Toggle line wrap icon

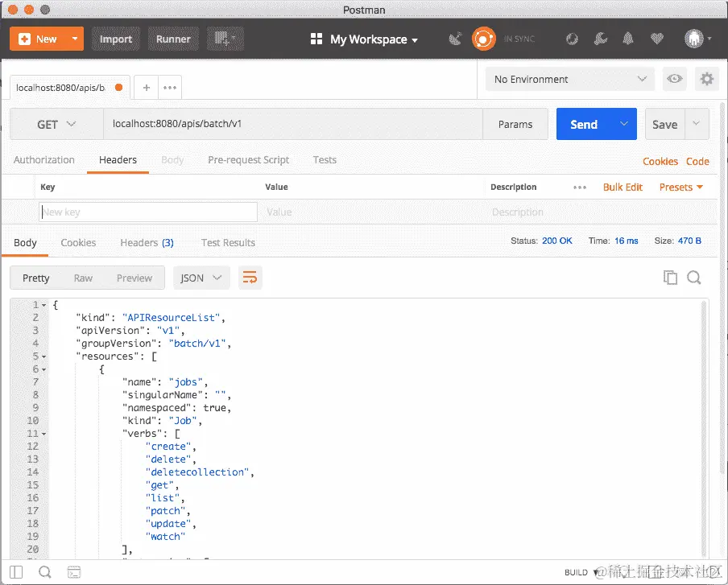(x=250, y=278)
